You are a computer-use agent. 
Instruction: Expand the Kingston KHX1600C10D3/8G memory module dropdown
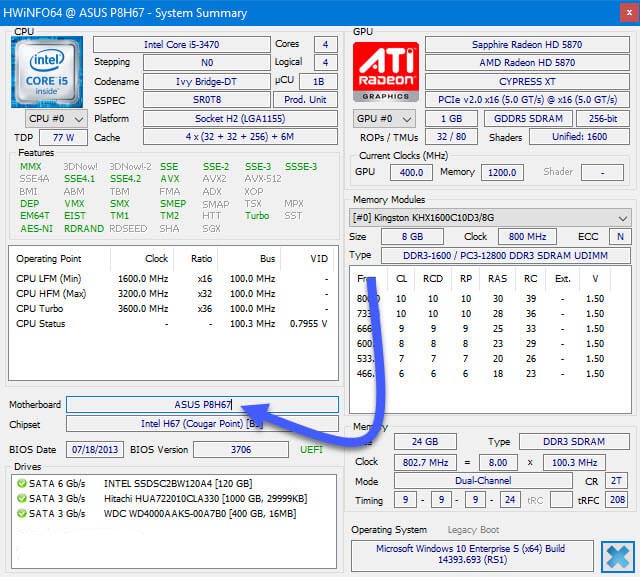click(x=490, y=217)
